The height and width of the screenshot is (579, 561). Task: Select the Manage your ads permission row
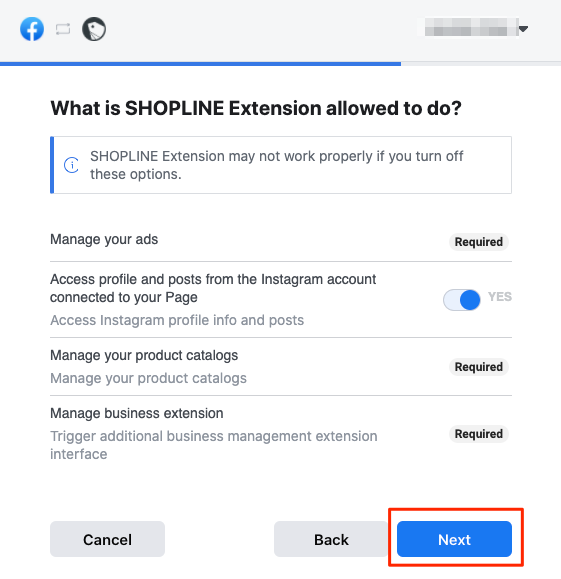tap(281, 240)
